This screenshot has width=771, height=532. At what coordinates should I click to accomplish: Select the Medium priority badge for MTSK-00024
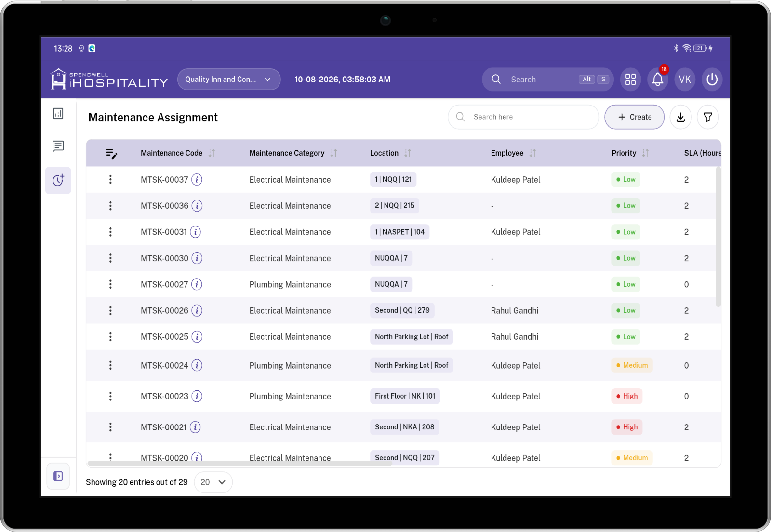click(x=632, y=365)
